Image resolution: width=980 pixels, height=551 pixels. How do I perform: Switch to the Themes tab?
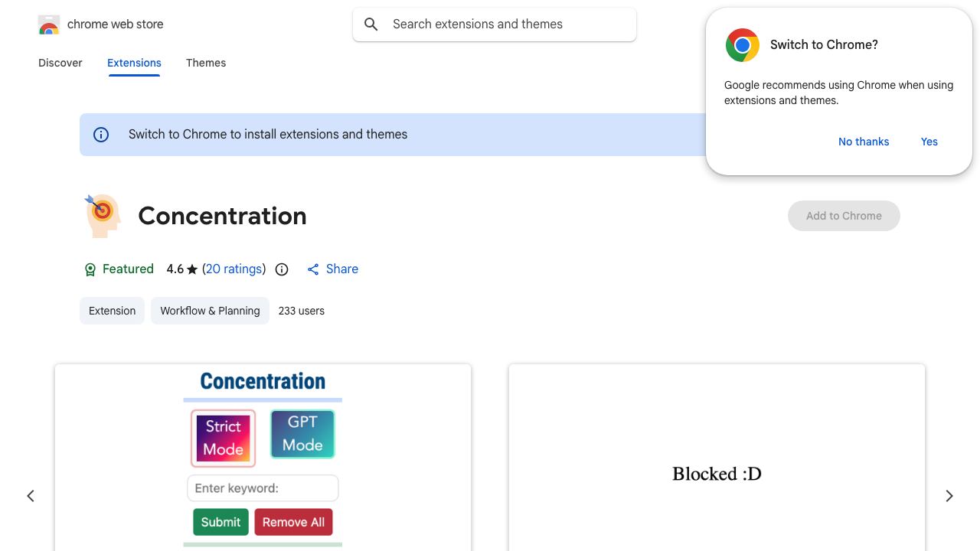[206, 63]
